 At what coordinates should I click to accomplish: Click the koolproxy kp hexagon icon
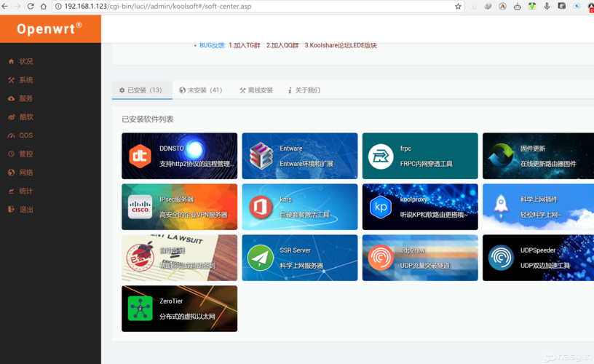[x=381, y=207]
